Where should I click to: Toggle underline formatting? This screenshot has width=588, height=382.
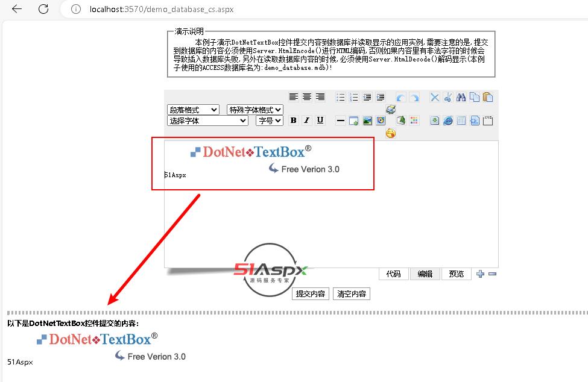320,121
